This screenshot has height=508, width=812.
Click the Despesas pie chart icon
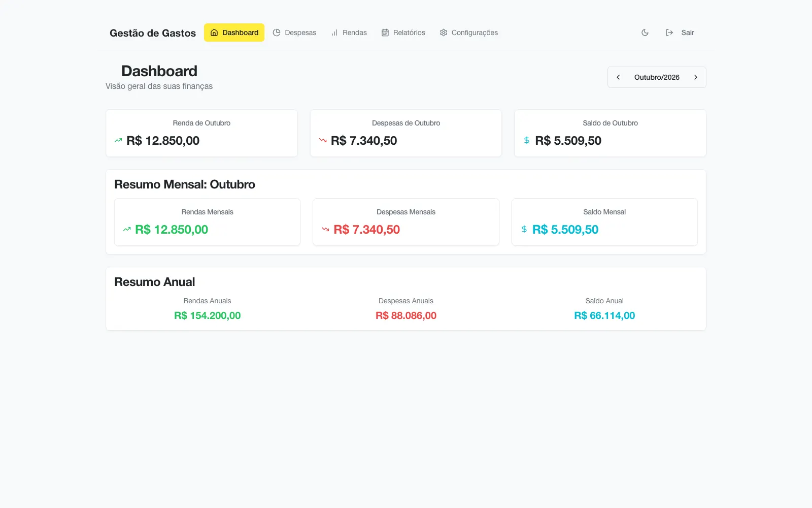click(x=277, y=33)
